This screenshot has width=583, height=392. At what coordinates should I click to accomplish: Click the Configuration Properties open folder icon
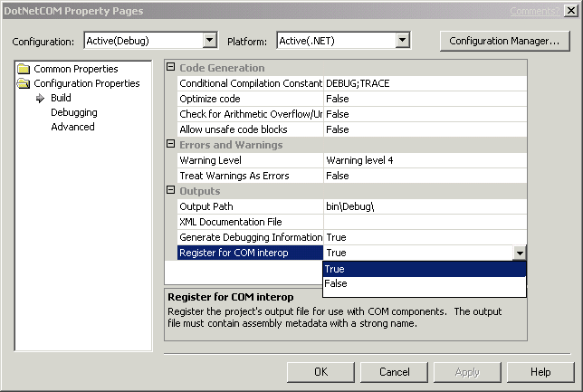[24, 84]
